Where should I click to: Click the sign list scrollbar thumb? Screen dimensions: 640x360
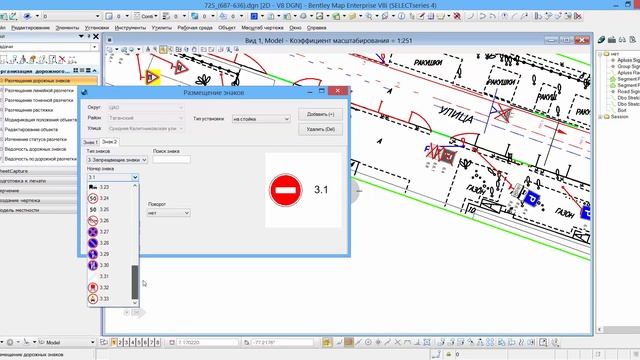click(135, 282)
